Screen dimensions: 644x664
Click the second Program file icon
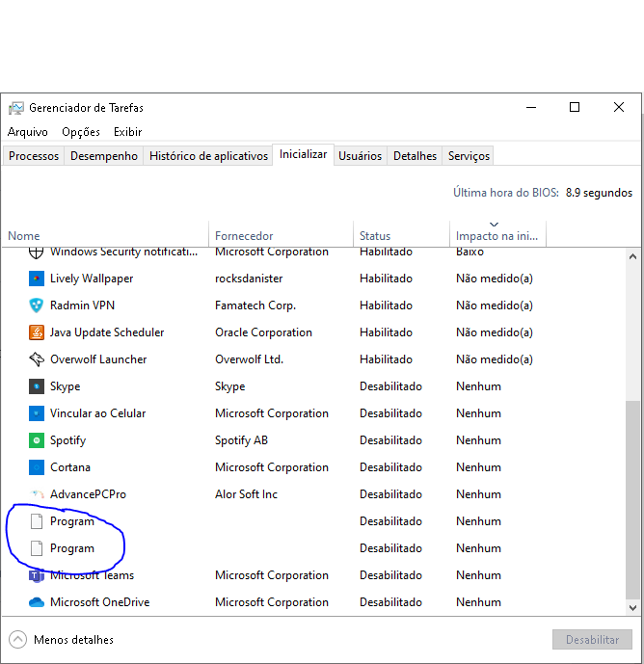tap(37, 548)
